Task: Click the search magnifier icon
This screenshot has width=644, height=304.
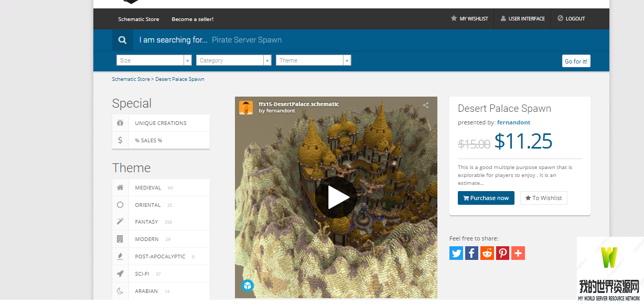Action: coord(122,40)
